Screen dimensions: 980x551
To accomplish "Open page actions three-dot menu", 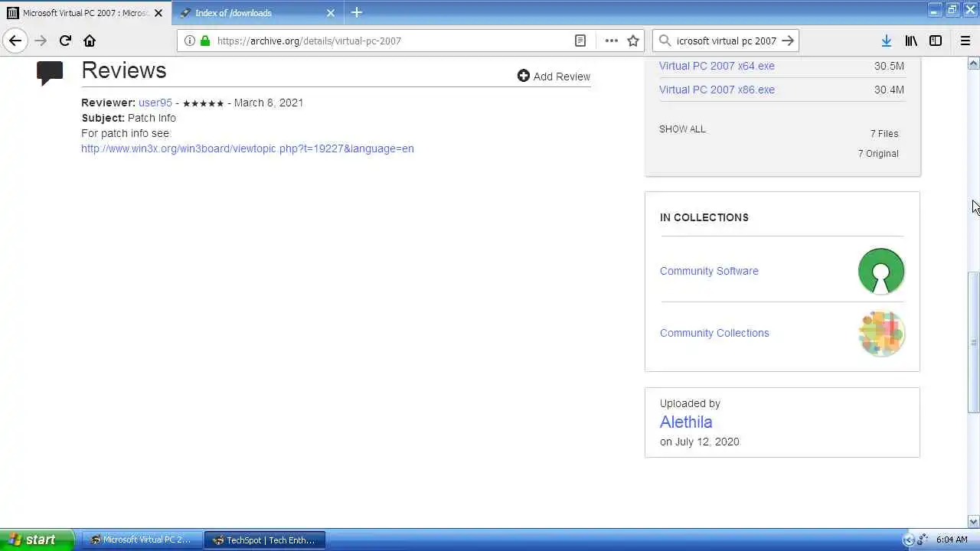I will [x=611, y=41].
